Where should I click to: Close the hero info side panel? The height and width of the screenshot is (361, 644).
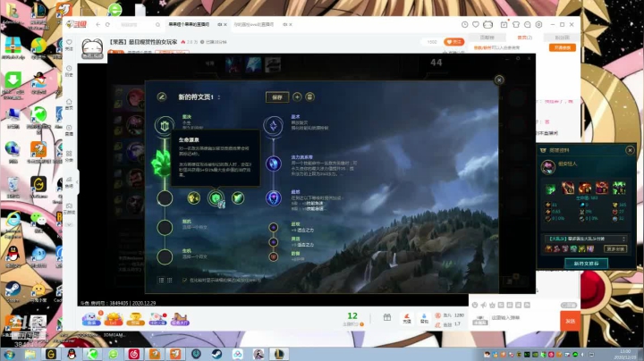tap(630, 150)
